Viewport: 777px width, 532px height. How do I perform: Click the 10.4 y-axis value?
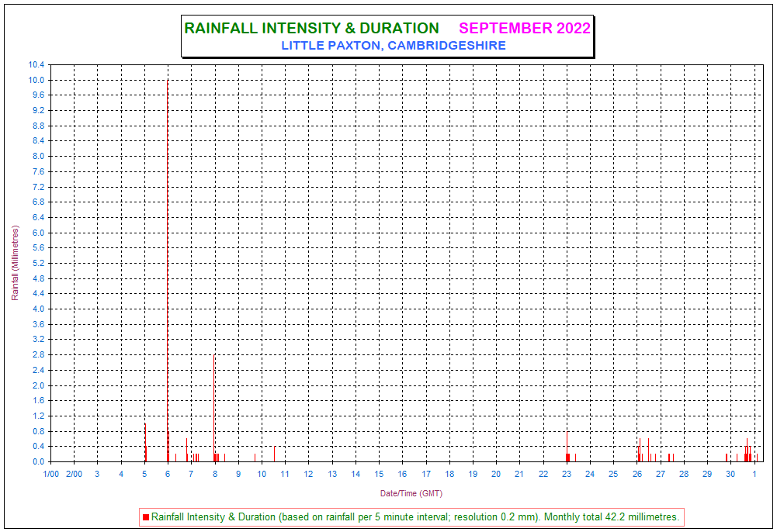pos(36,65)
